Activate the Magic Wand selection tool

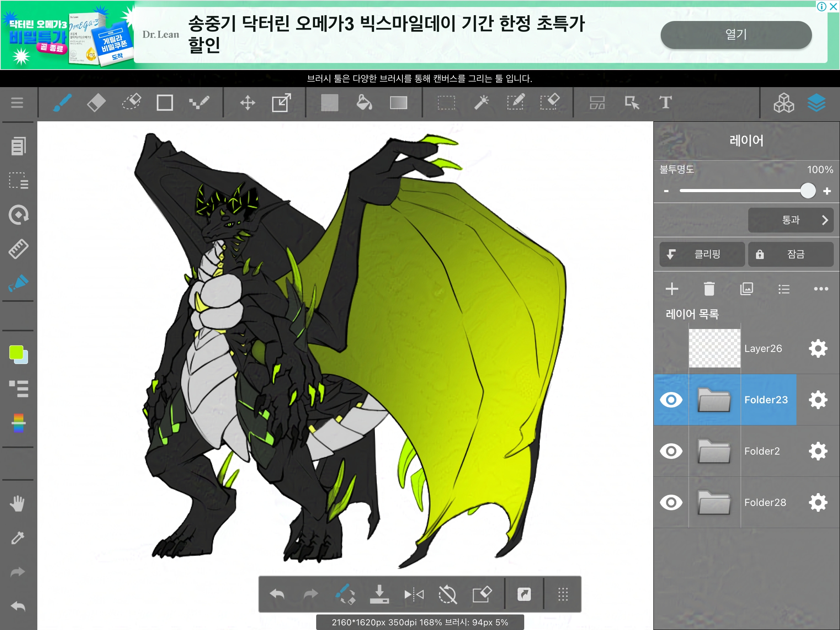(x=481, y=103)
